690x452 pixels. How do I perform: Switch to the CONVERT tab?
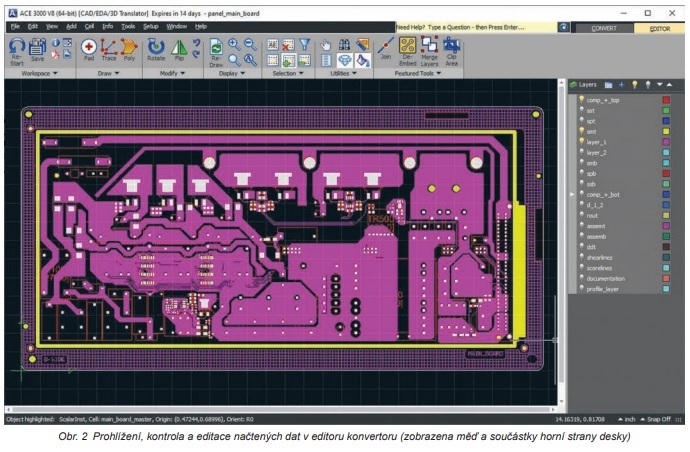pyautogui.click(x=604, y=28)
